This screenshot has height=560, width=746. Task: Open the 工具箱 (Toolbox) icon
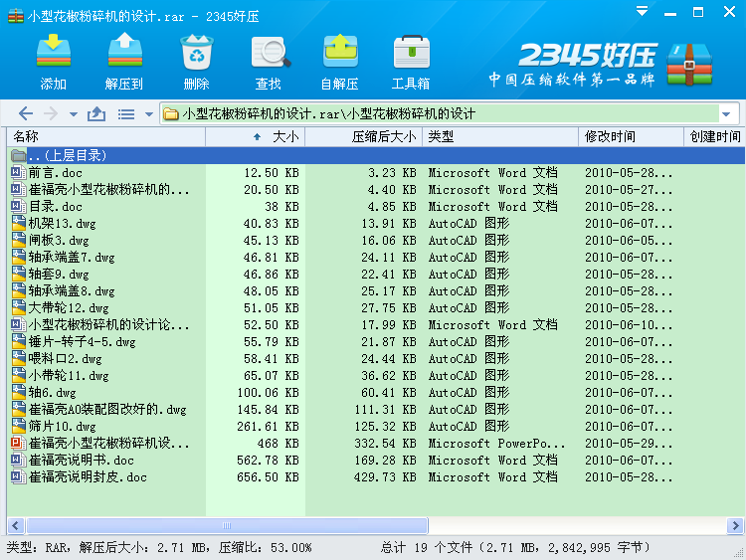coord(412,52)
